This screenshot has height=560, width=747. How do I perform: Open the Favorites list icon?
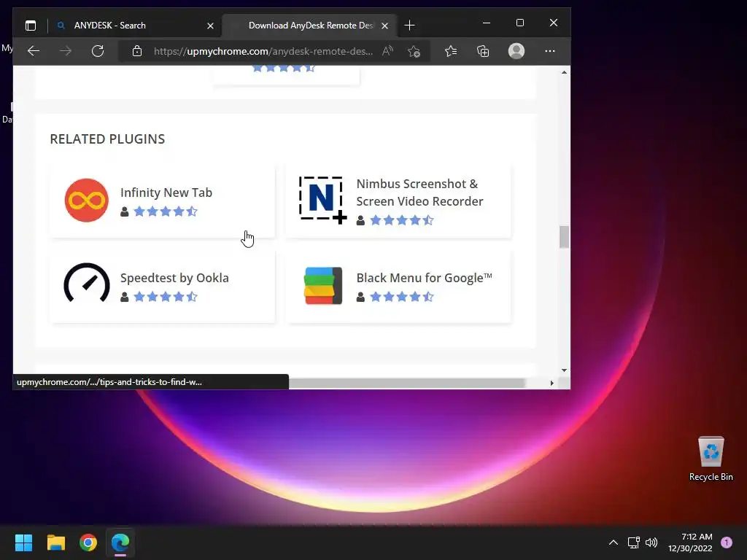pyautogui.click(x=451, y=51)
